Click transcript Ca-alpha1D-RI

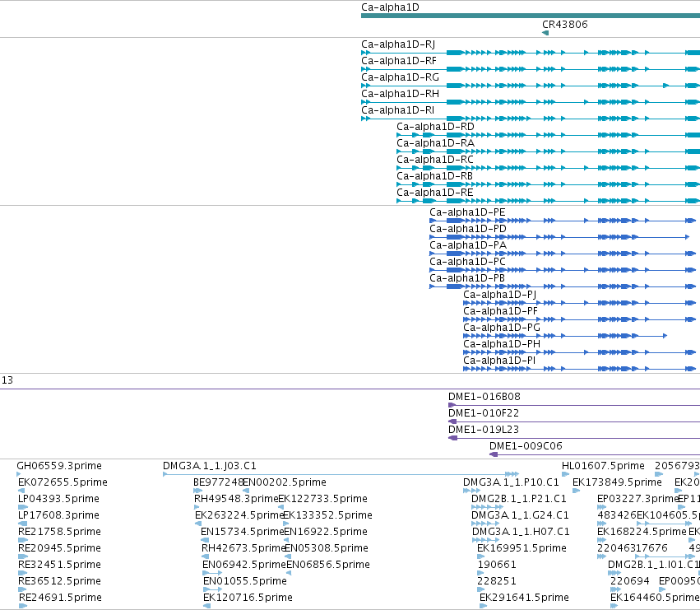pos(397,110)
